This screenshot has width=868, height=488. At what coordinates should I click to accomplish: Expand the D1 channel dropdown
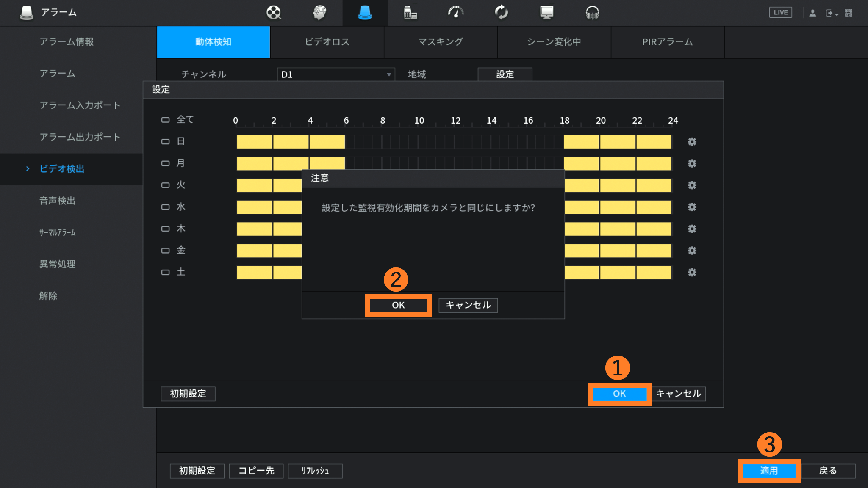click(336, 74)
